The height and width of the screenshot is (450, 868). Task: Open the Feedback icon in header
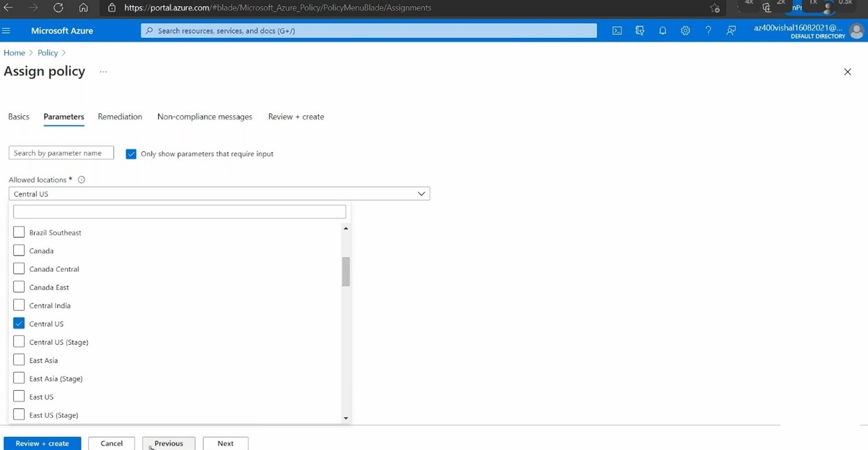click(x=731, y=31)
